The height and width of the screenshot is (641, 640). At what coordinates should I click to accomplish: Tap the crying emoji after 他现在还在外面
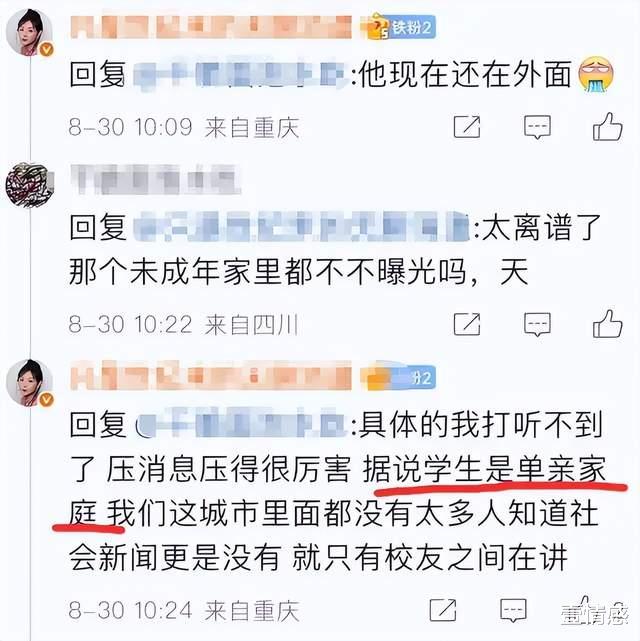click(x=596, y=74)
